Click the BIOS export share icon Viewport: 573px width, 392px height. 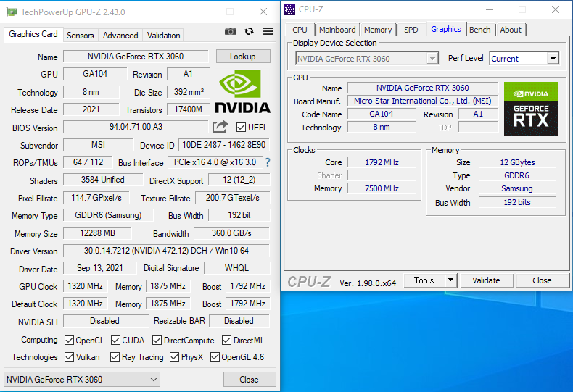click(220, 127)
